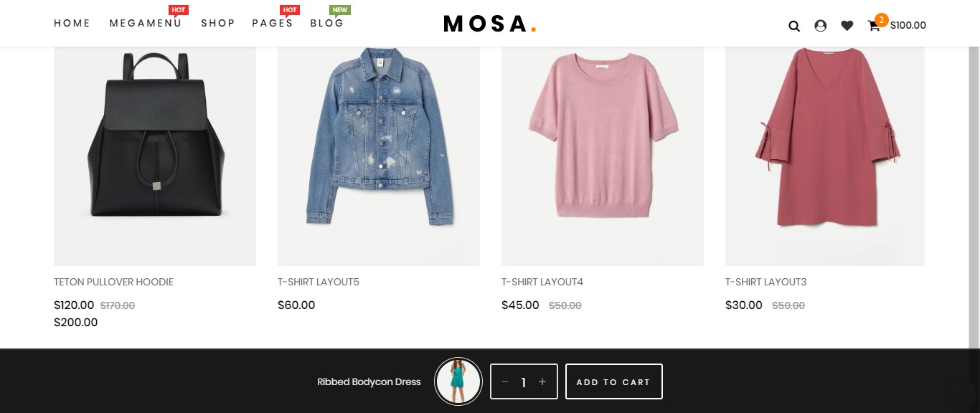Go to the Blog menu
The image size is (980, 413).
327,23
